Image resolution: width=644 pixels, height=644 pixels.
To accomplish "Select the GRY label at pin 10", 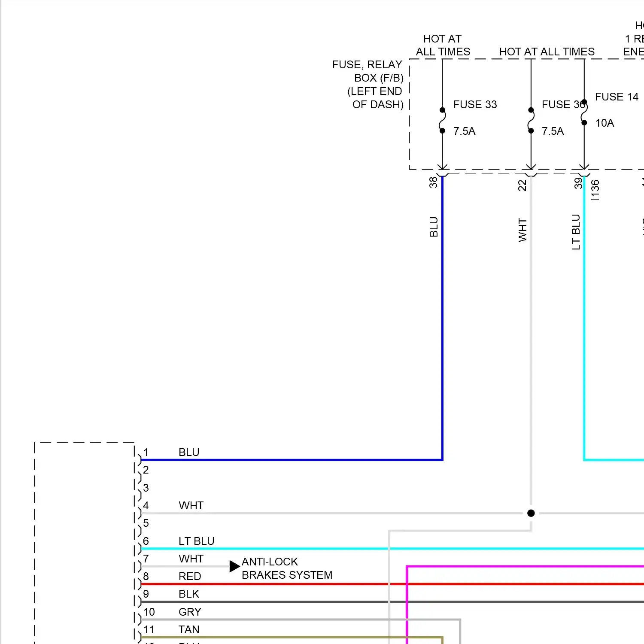I will [190, 612].
